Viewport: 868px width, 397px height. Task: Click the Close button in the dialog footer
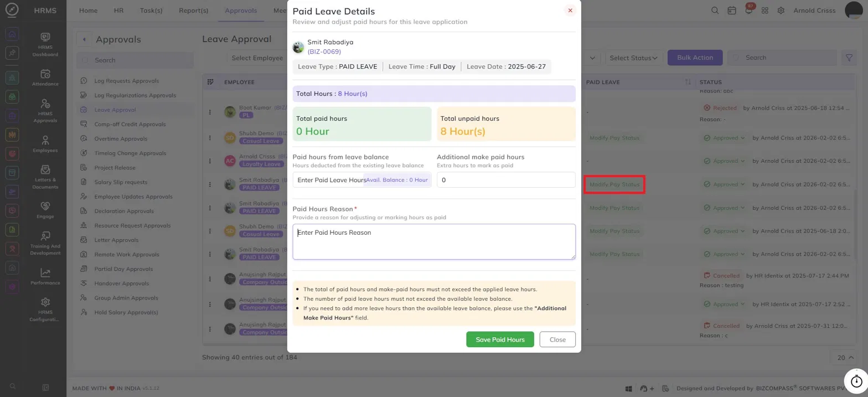point(557,339)
